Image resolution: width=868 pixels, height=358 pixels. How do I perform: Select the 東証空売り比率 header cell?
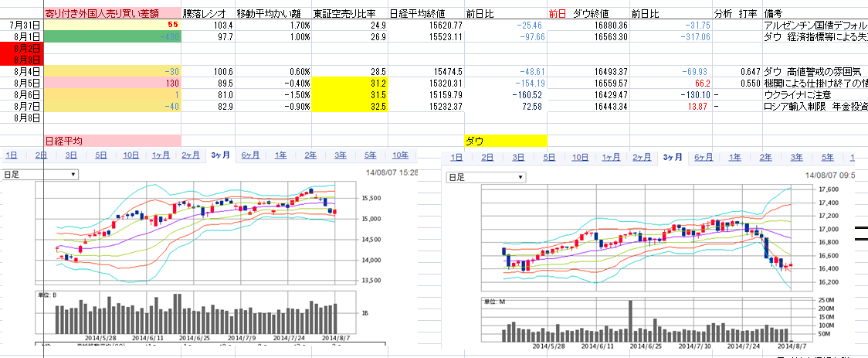tap(350, 14)
